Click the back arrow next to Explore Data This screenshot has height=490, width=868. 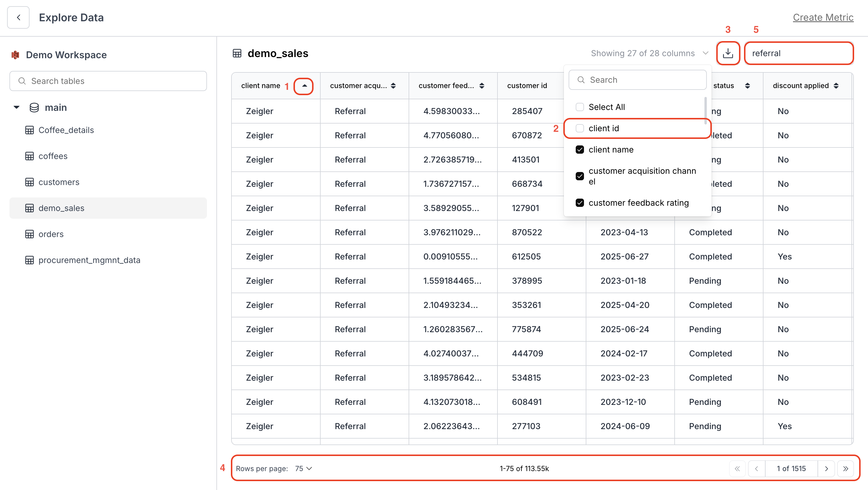pos(18,17)
